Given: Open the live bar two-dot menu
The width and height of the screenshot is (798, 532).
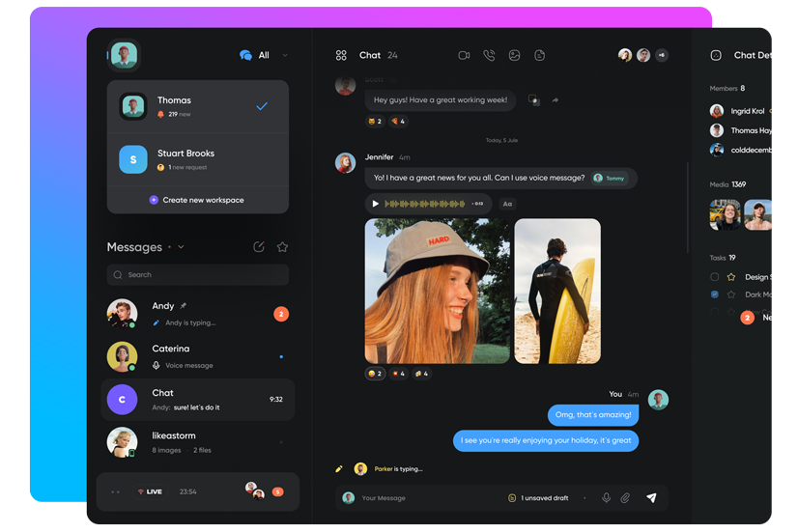Looking at the screenshot, I should [116, 491].
